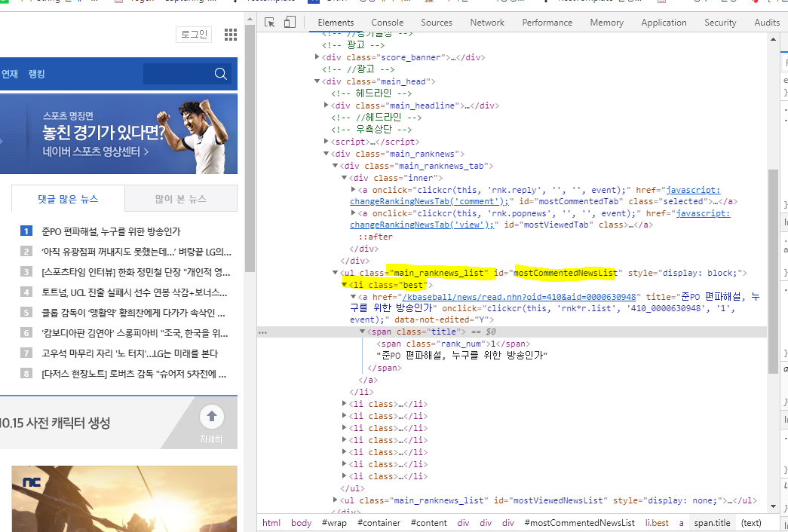
Task: Expand the mostViewedTab anchor node
Action: (x=354, y=213)
